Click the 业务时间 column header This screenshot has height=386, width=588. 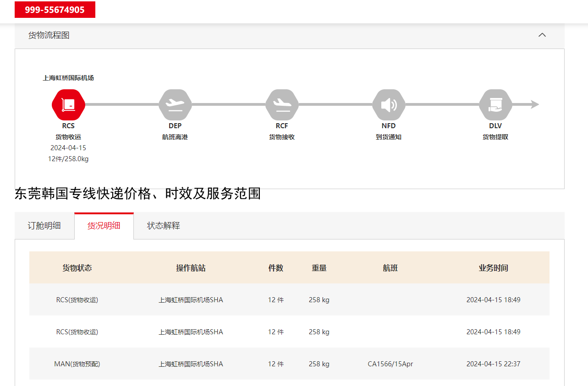click(493, 268)
